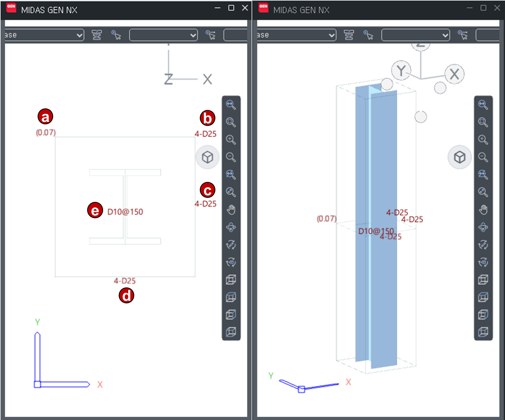Select the Dynamic Zoom tool
Image resolution: width=505 pixels, height=420 pixels.
click(x=231, y=192)
